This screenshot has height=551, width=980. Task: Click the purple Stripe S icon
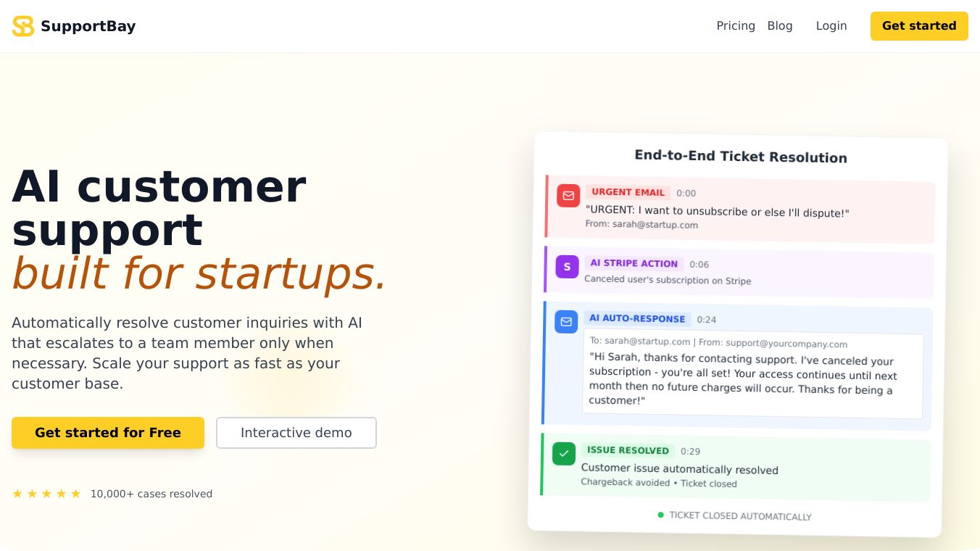pyautogui.click(x=567, y=267)
